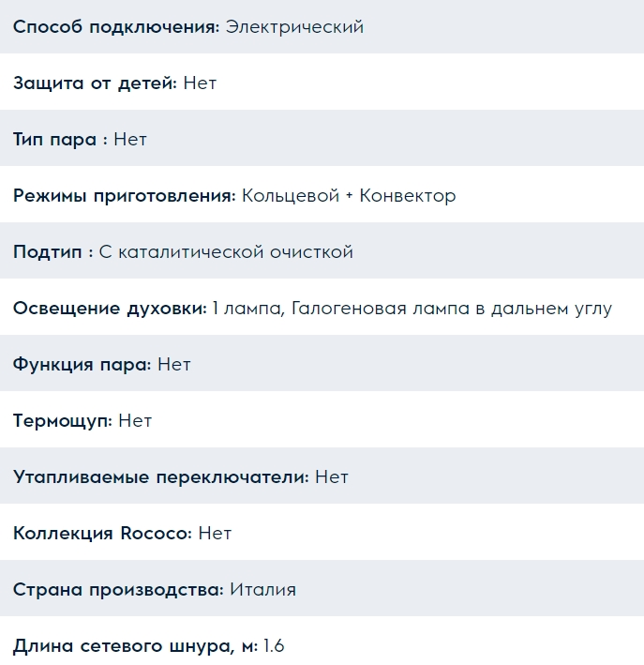The height and width of the screenshot is (665, 644).
Task: Click the "Италия" country value
Action: point(263,590)
